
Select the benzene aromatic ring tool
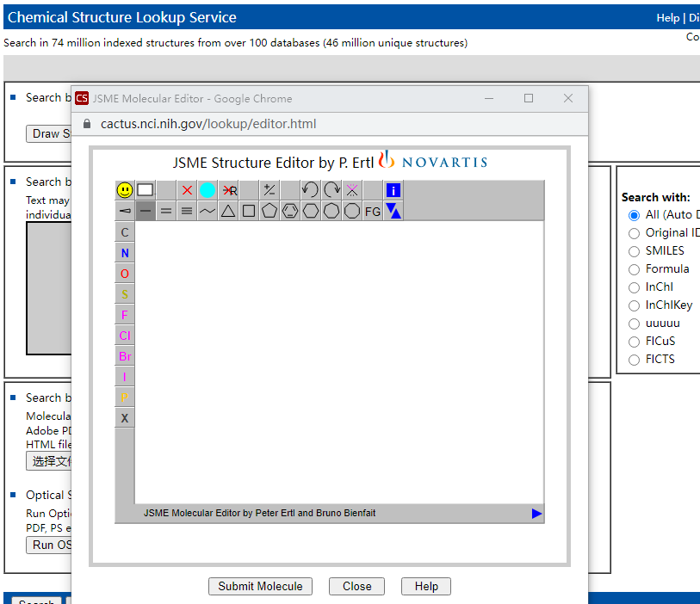tap(290, 211)
